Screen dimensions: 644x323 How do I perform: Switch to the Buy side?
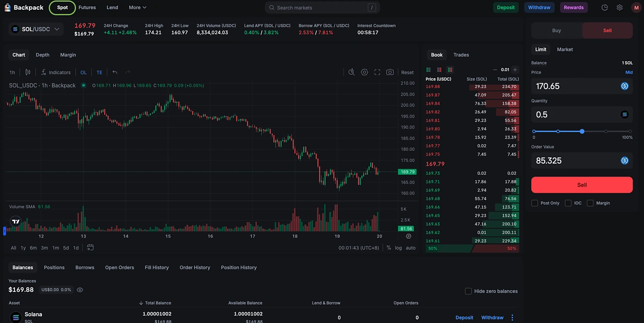click(557, 31)
